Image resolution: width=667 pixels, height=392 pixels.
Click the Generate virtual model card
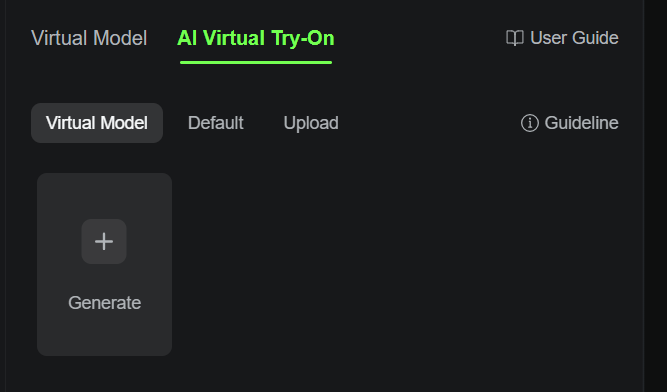point(105,264)
